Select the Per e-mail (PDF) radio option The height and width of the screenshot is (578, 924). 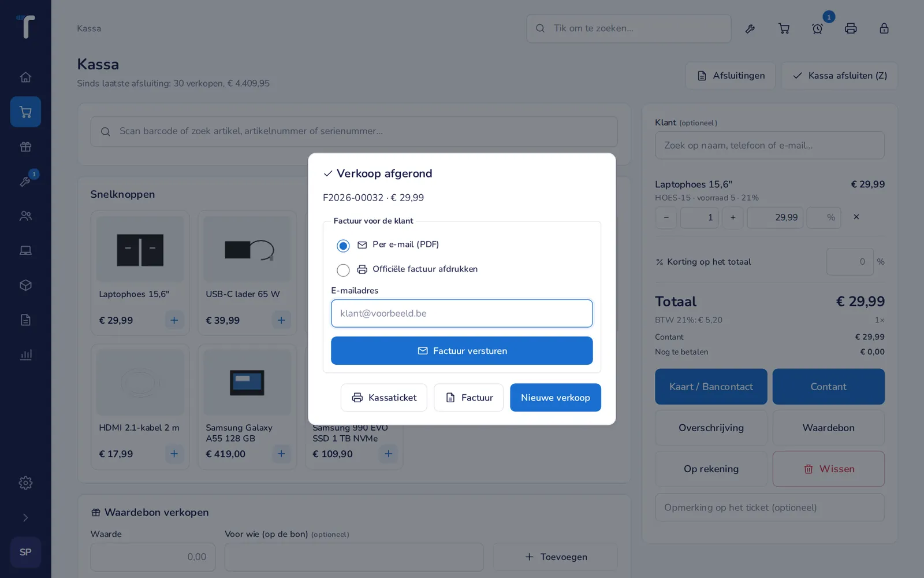click(343, 246)
